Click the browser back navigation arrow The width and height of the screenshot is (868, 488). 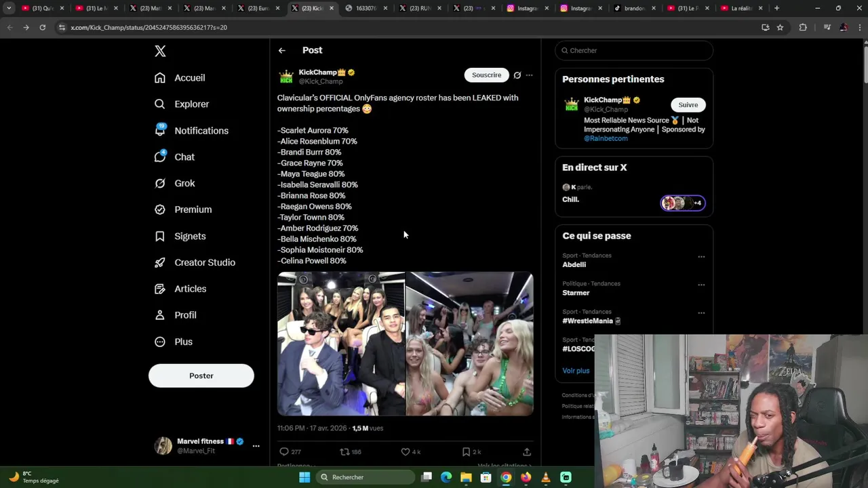(x=9, y=27)
